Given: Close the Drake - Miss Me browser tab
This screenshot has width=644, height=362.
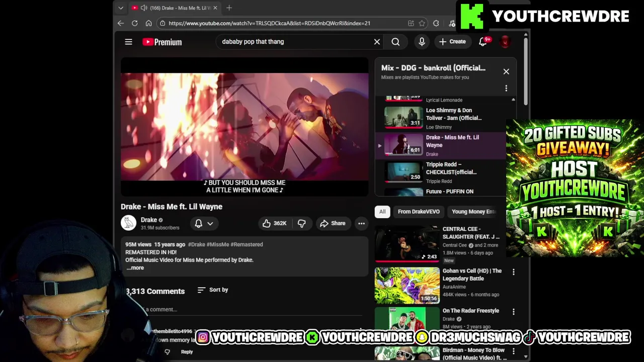Looking at the screenshot, I should pyautogui.click(x=215, y=8).
